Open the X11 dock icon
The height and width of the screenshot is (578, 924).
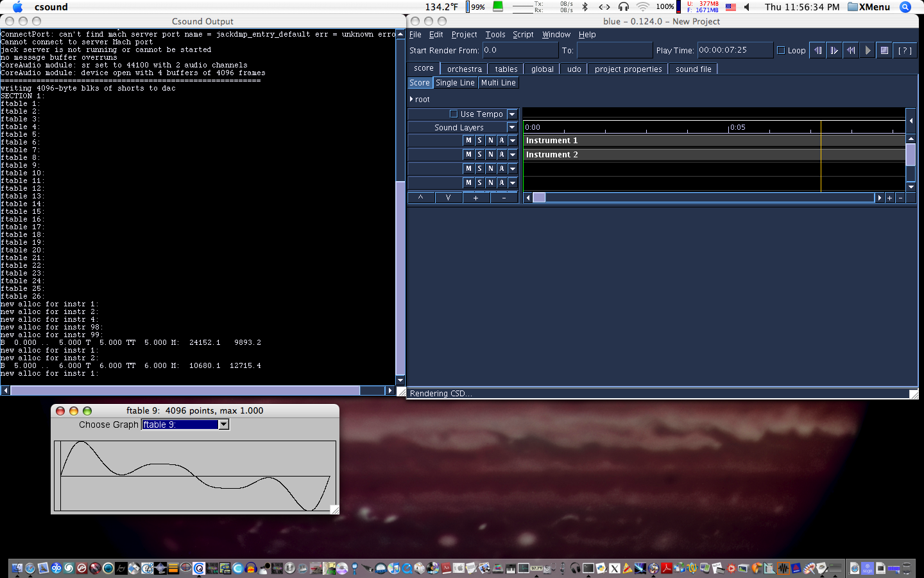(x=615, y=568)
